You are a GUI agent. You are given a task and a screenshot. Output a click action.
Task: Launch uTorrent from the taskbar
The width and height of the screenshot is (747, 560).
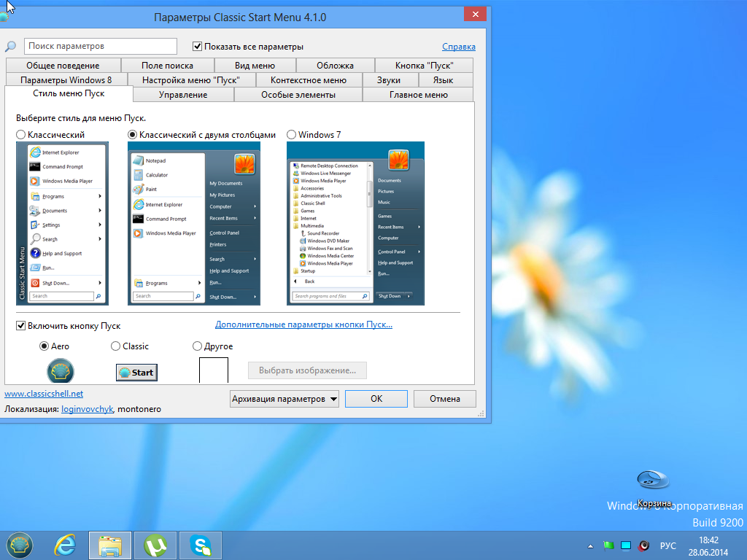(x=155, y=545)
